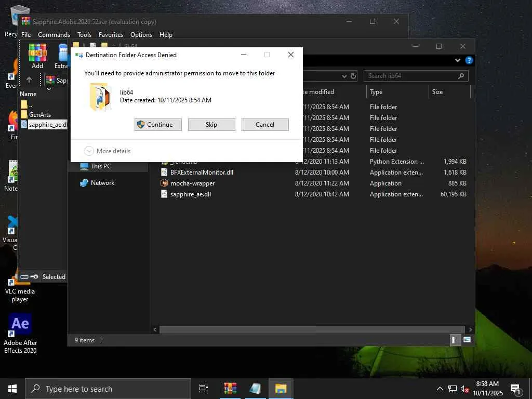Click the muted volume tray icon

[464, 389]
